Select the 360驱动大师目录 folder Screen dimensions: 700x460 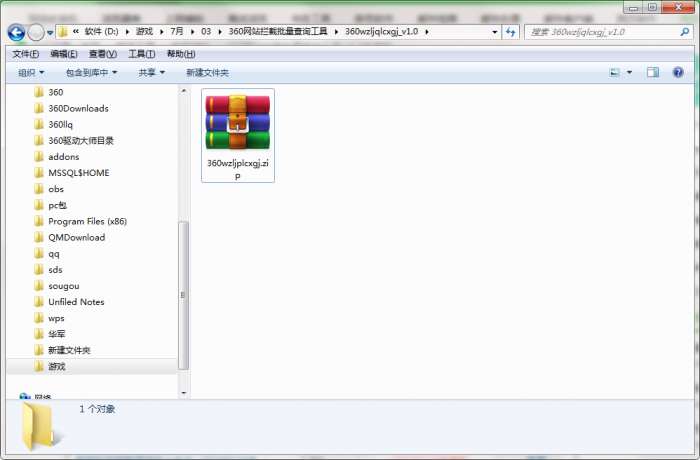74,141
